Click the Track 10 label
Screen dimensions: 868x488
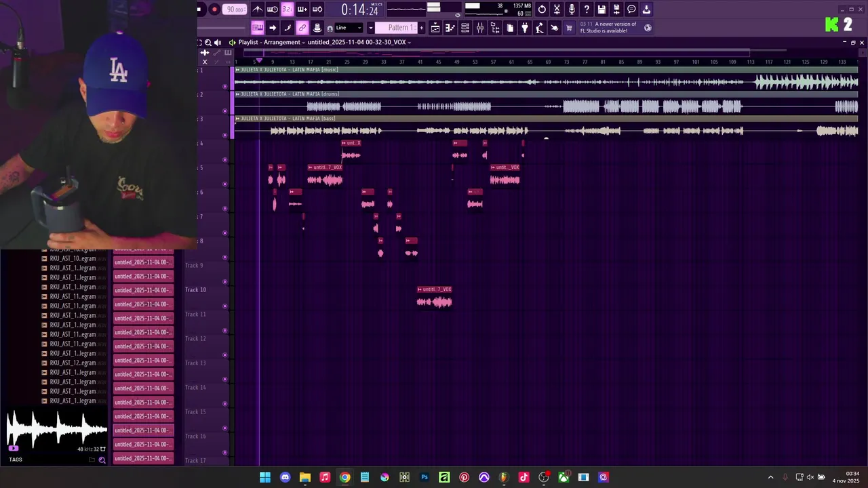[195, 290]
